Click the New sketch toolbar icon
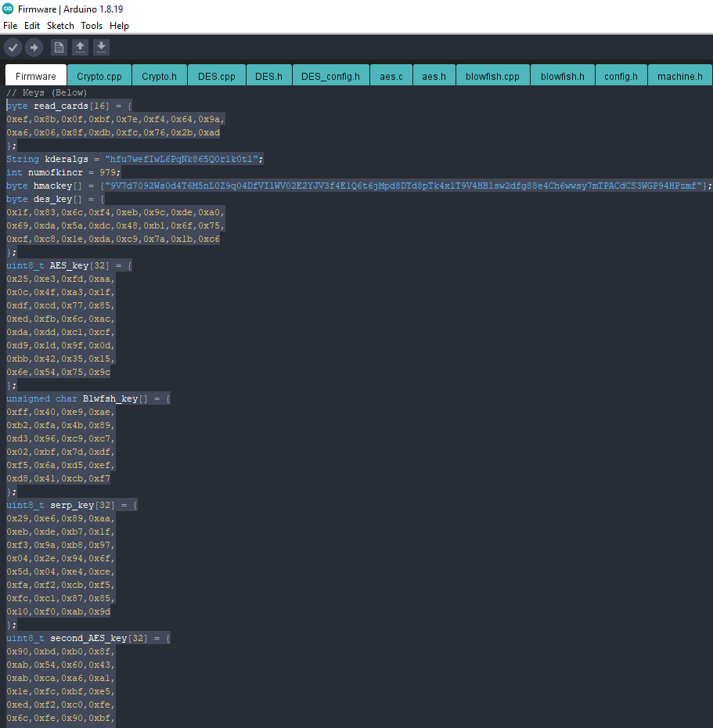The image size is (713, 728). click(x=59, y=47)
